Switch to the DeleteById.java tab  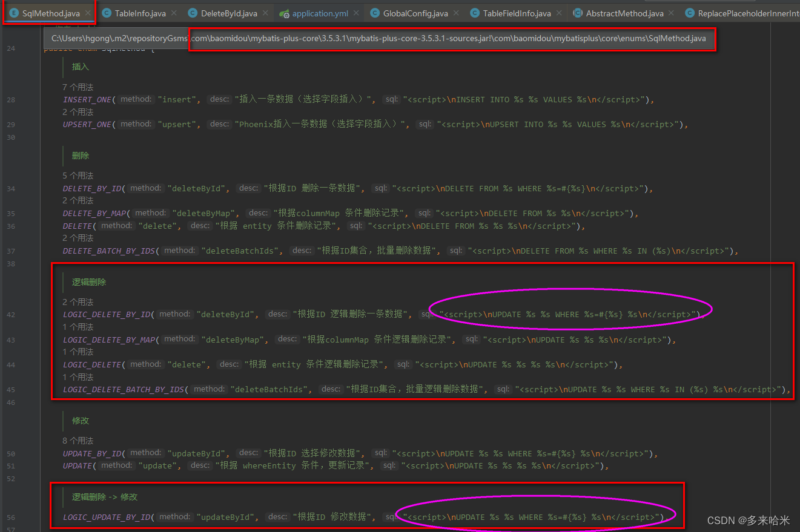click(229, 13)
